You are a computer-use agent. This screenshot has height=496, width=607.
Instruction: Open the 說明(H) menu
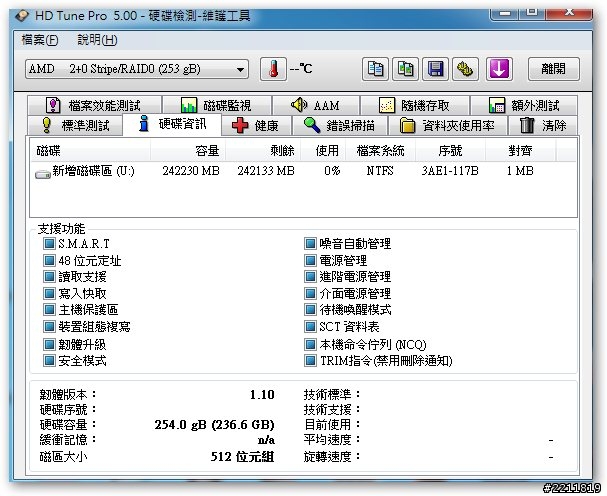(98, 39)
